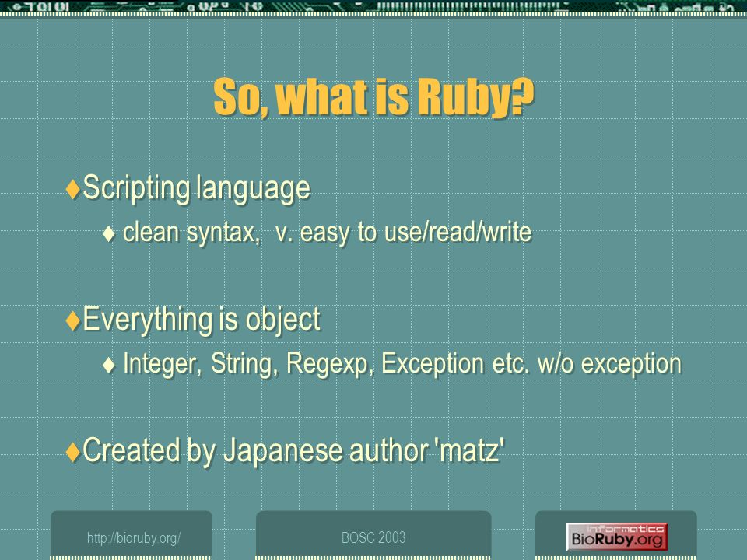Click the 'Integer, String, Regexp, Exception etc.' sub-bullet
The width and height of the screenshot is (747, 560).
click(x=402, y=364)
